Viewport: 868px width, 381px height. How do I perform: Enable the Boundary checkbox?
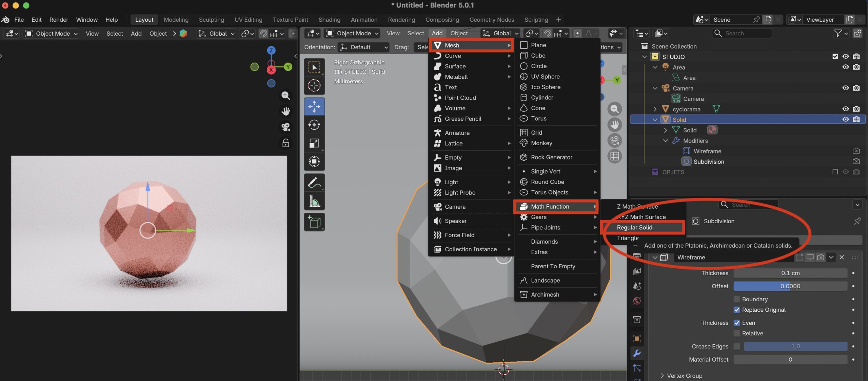click(x=736, y=299)
